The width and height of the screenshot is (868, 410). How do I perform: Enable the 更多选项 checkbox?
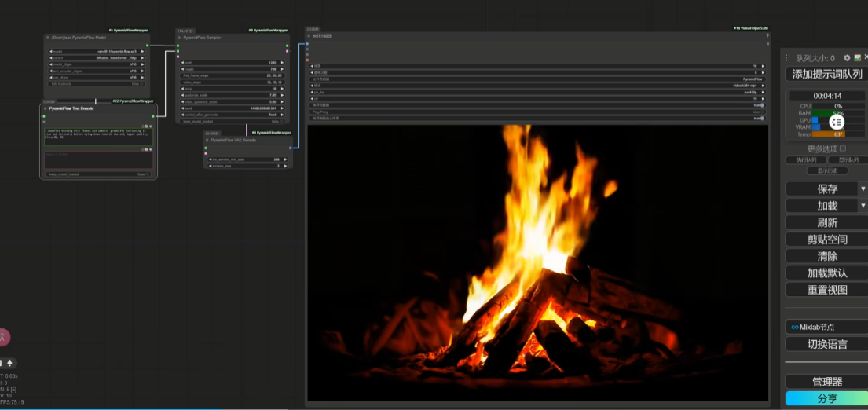pyautogui.click(x=843, y=148)
